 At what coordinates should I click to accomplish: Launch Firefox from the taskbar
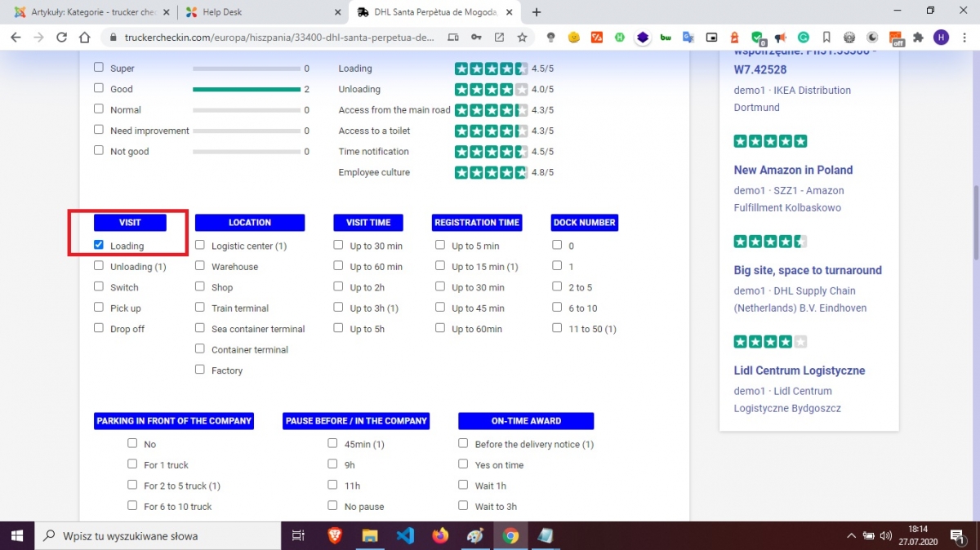point(440,536)
